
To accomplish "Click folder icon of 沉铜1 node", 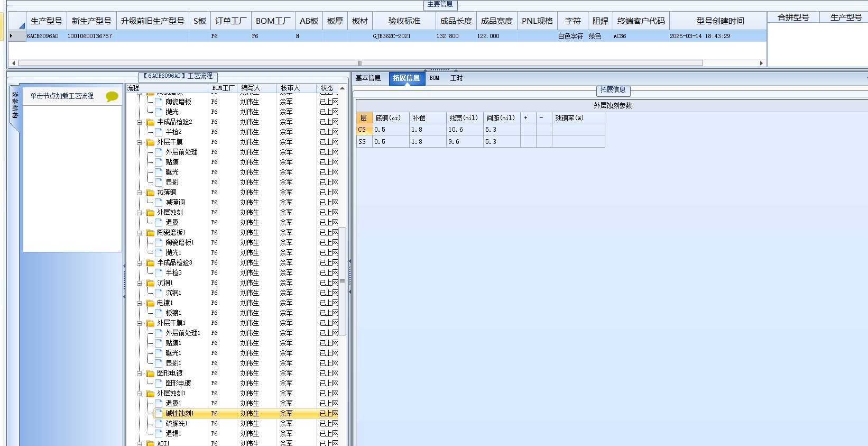I will [150, 283].
